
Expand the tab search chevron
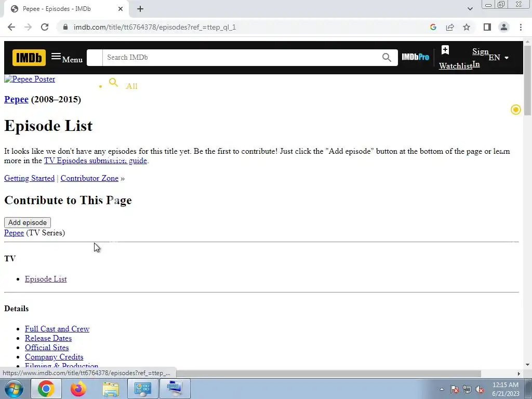coord(470,9)
